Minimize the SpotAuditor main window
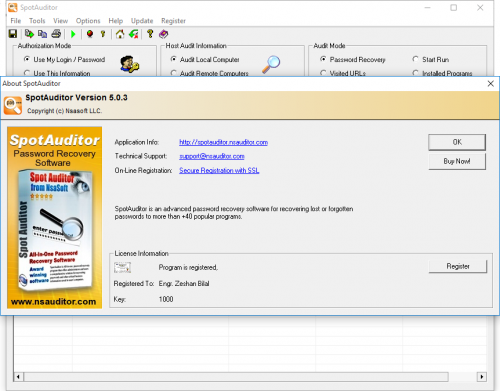 point(428,8)
